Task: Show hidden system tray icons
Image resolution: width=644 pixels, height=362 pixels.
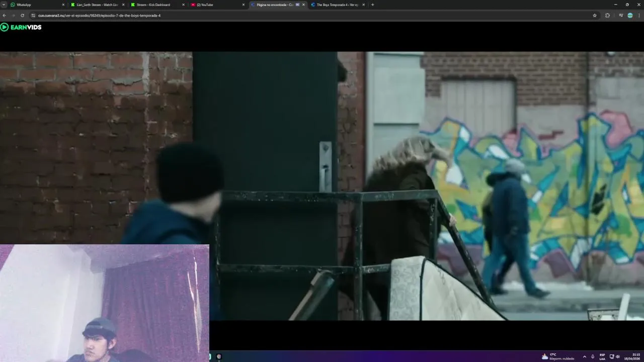Action: pos(584,356)
